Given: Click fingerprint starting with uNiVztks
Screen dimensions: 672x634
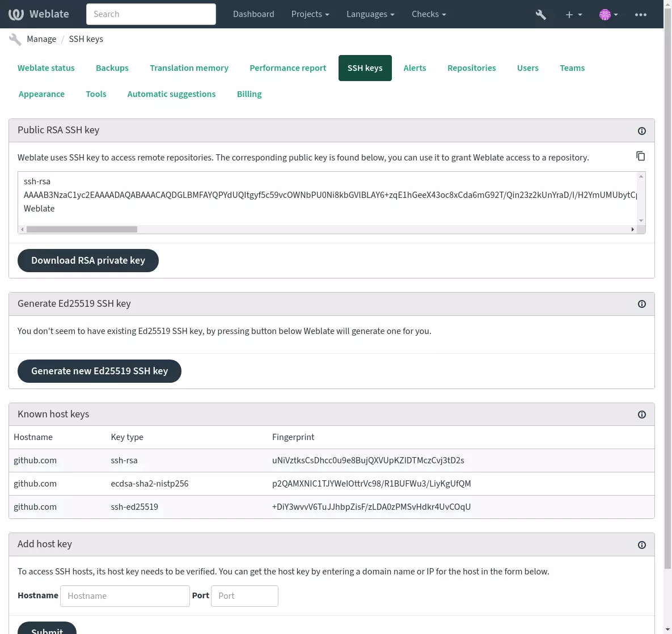Looking at the screenshot, I should coord(368,460).
